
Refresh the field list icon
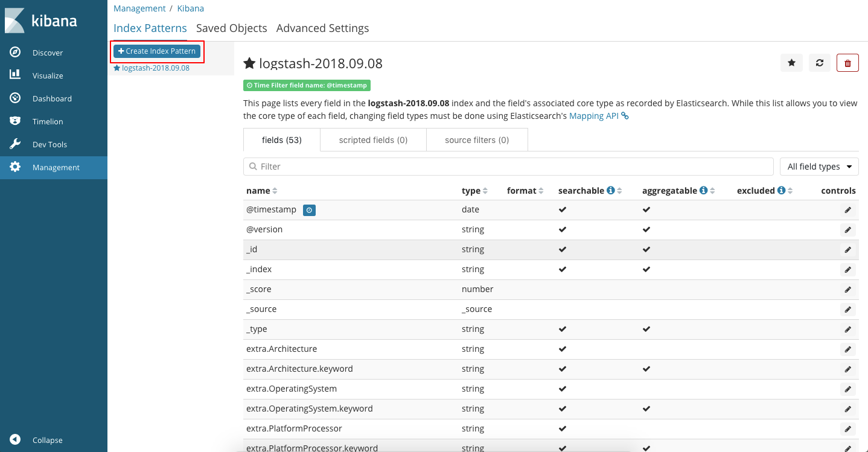pos(819,63)
